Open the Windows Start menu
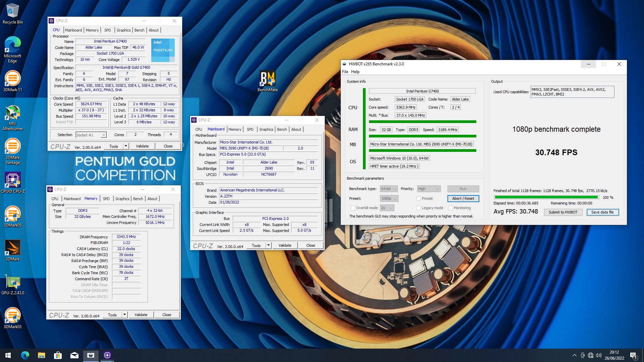Screen dimensions: 644x362 click(x=8, y=355)
